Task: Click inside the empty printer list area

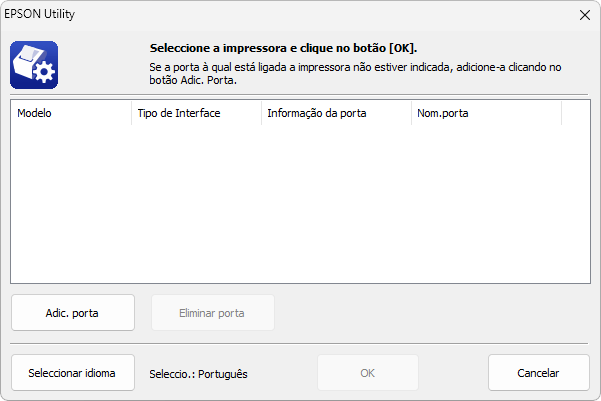Action: 300,204
